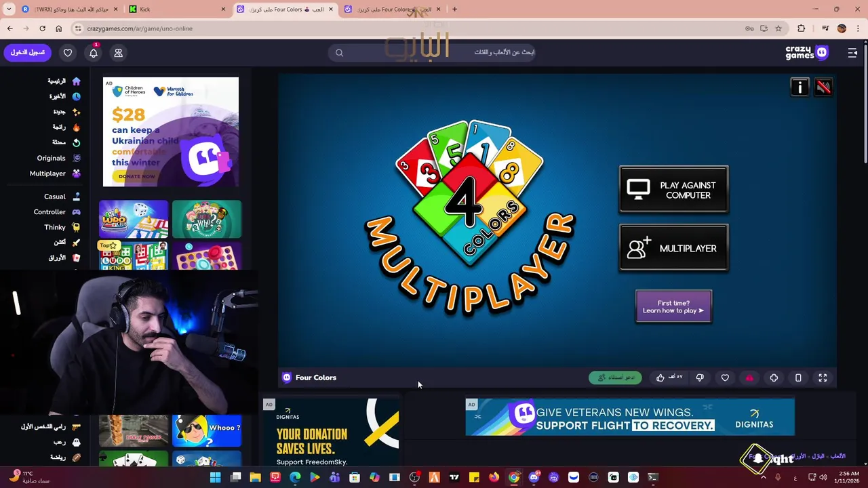This screenshot has height=488, width=868.
Task: Open Thinky category in sidebar
Action: pos(62,227)
